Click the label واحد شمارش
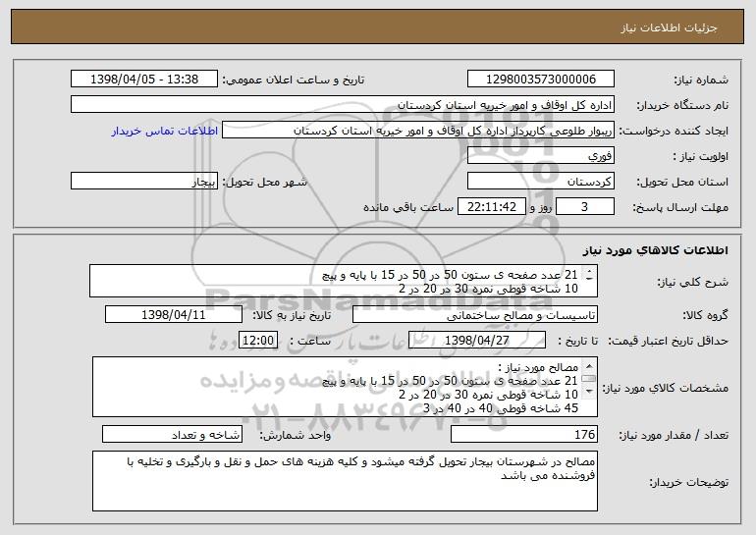756x535 pixels. pos(296,435)
